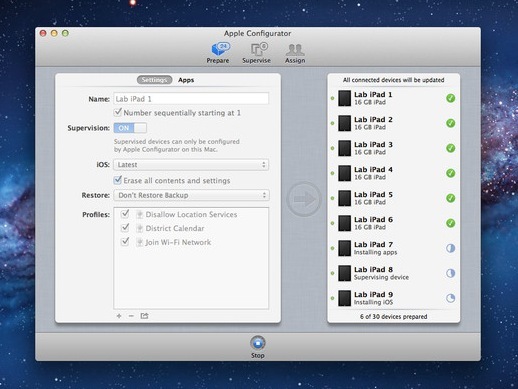Click the large arrow between the panels
This screenshot has width=518, height=389.
point(304,199)
